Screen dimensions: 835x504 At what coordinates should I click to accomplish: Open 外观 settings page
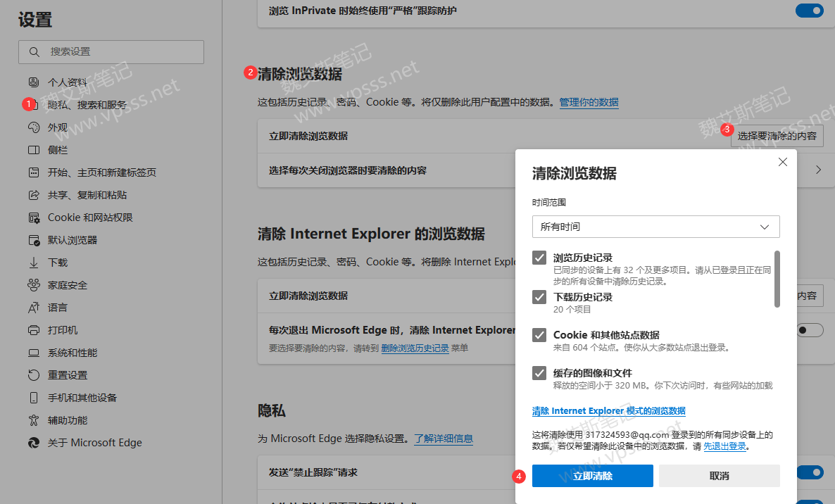58,127
